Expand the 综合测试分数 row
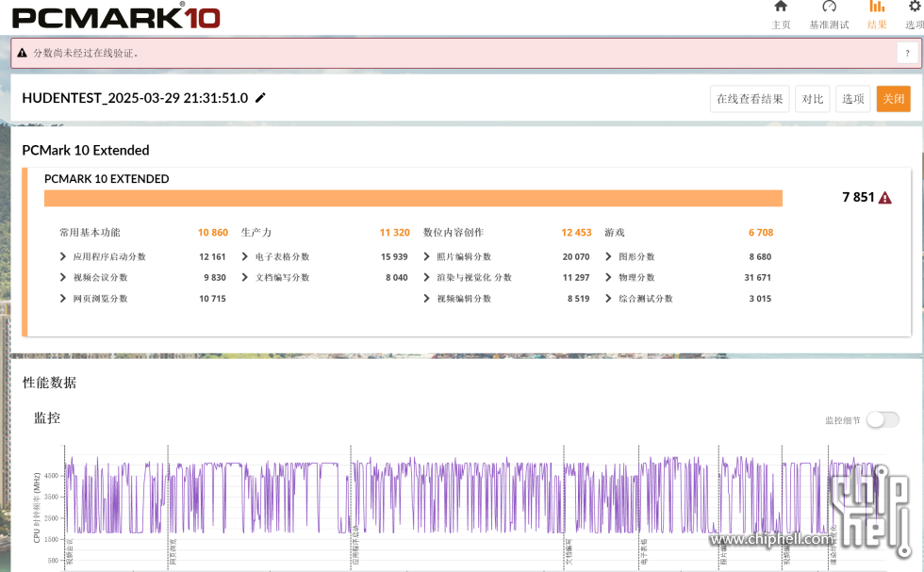 point(609,299)
